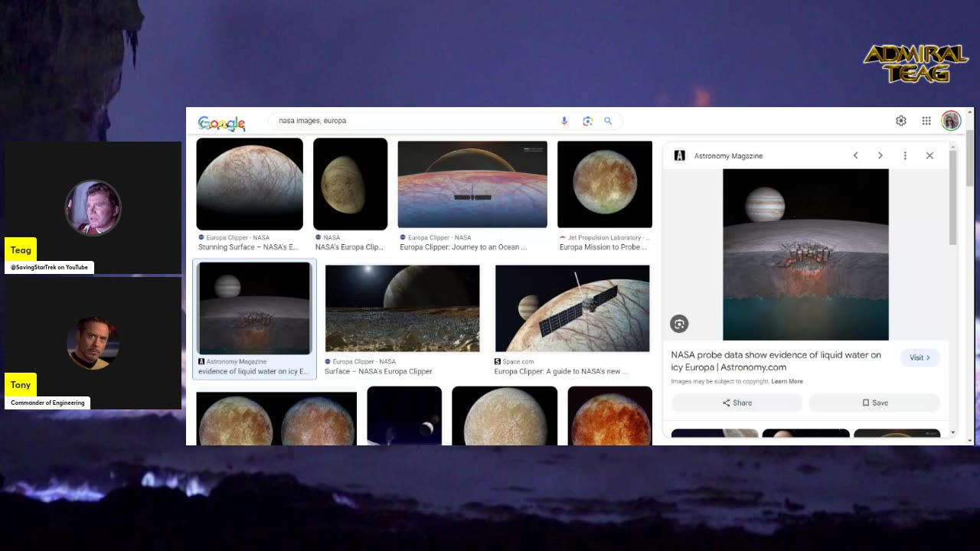Screen dimensions: 980x551
Task: Open 'NASA's Europa Clip...' thumbnail
Action: (351, 184)
